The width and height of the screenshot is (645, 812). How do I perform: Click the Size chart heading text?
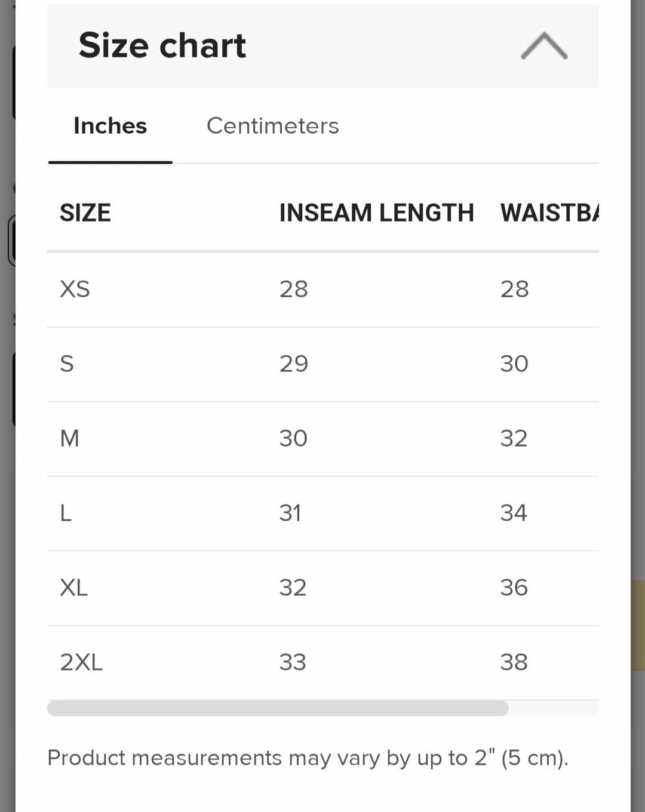[x=162, y=45]
